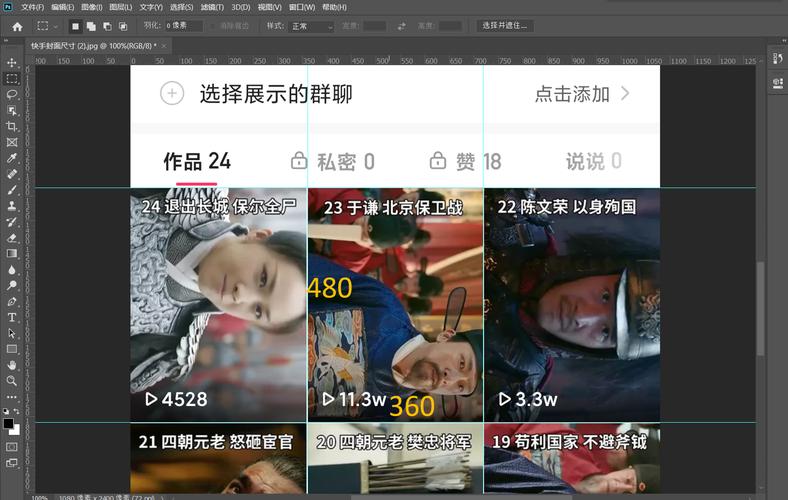
Task: Swap foreground and background colors
Action: (18, 410)
